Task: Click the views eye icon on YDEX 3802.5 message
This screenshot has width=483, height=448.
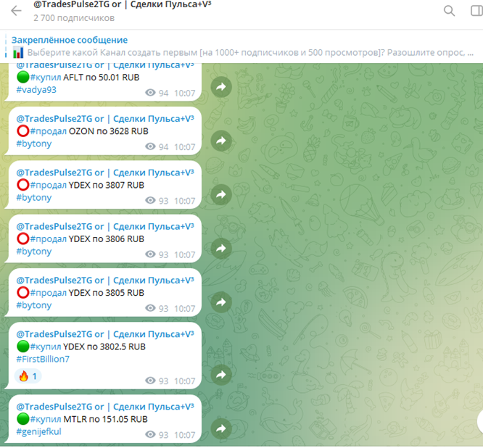Action: tap(150, 381)
